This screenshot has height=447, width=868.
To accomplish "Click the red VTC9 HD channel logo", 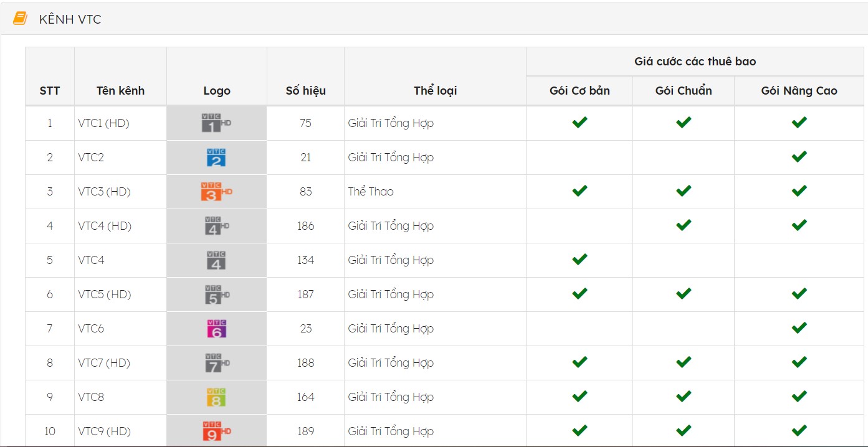I will (217, 431).
